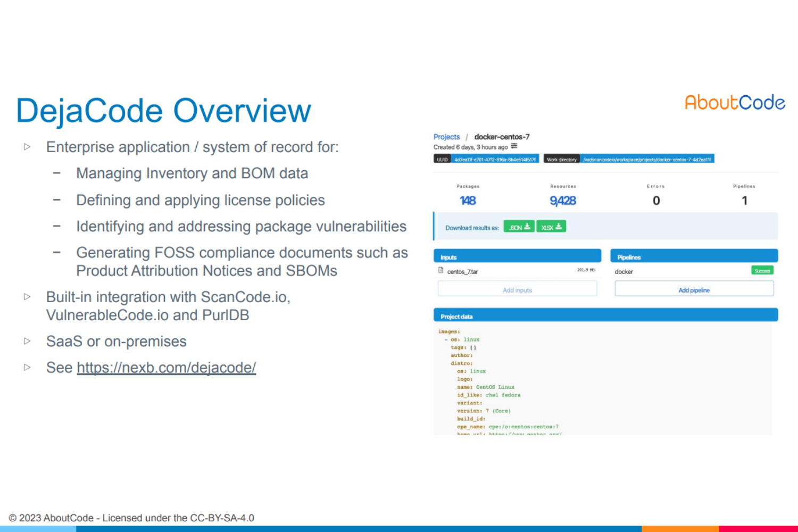
Task: Click the UUID value tag
Action: click(495, 159)
